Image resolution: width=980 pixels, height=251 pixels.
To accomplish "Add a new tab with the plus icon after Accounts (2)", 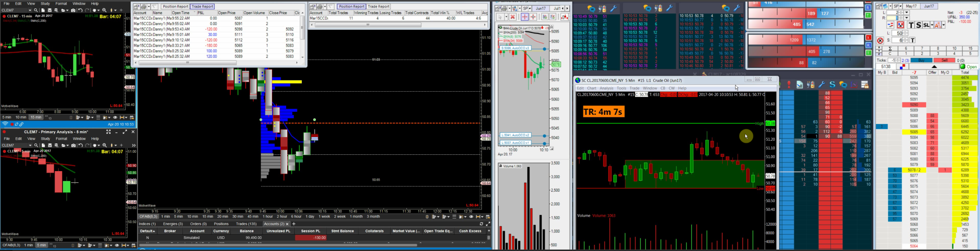I will coord(294,224).
